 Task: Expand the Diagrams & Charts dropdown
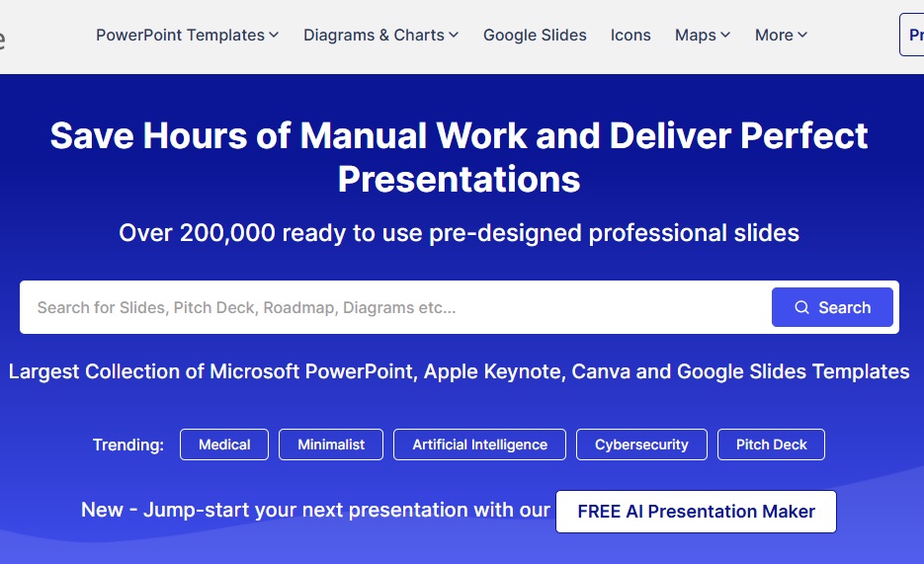click(x=380, y=36)
